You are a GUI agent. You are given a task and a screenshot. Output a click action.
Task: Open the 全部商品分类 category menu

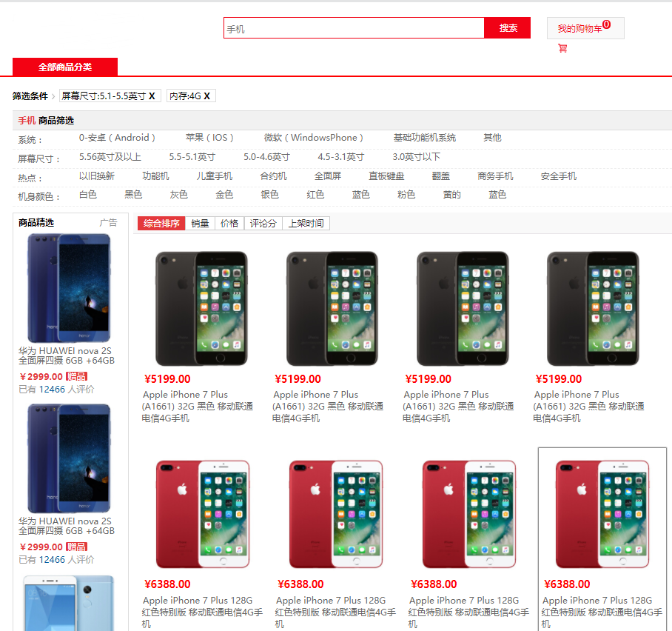point(65,67)
